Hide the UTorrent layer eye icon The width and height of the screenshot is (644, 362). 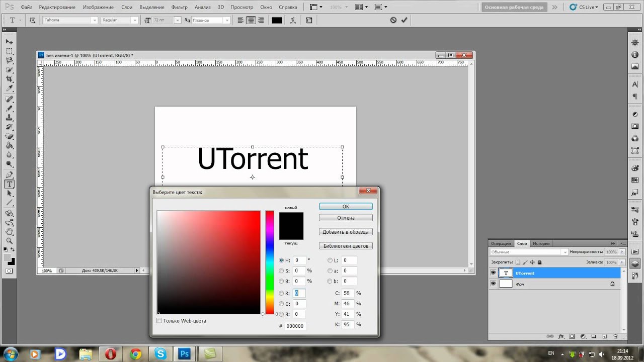pyautogui.click(x=493, y=273)
